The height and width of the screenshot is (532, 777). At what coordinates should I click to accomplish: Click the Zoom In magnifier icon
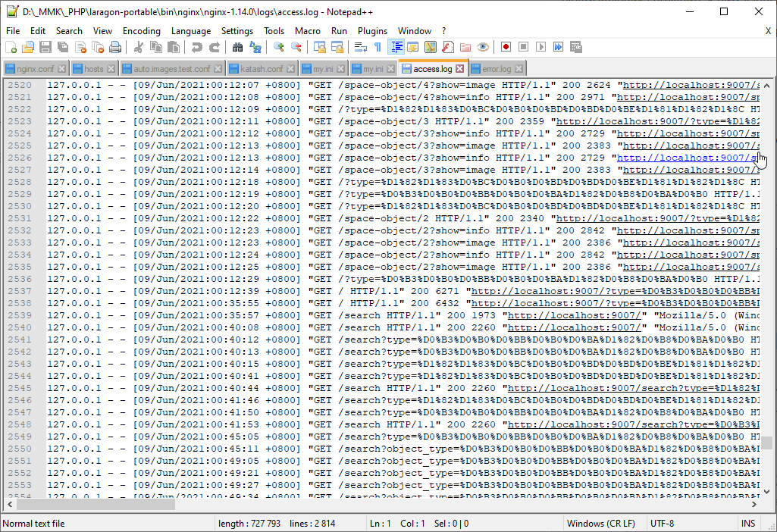point(279,48)
